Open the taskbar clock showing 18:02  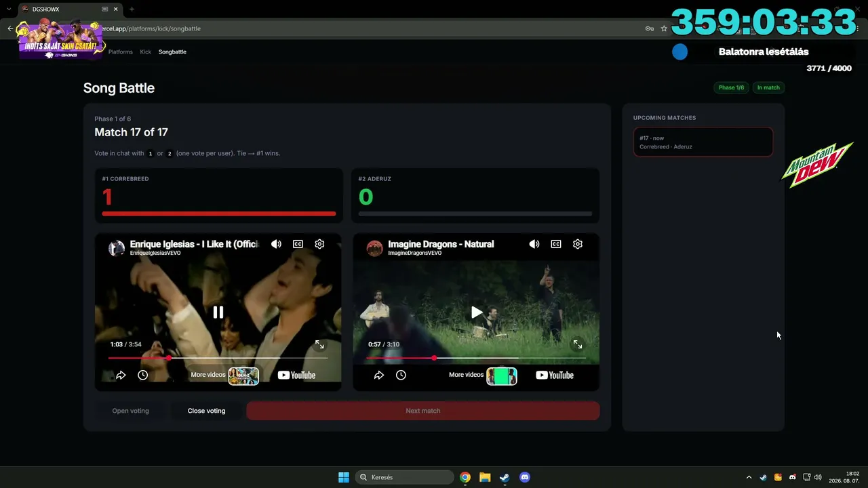pyautogui.click(x=845, y=477)
